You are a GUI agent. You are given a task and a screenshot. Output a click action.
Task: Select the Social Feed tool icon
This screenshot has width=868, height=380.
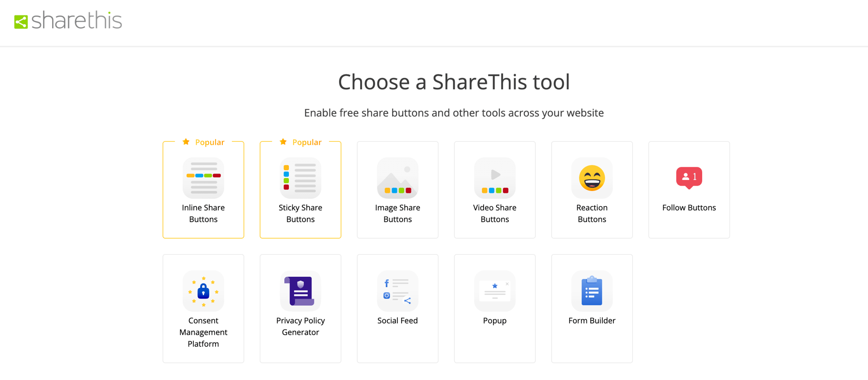pyautogui.click(x=397, y=291)
